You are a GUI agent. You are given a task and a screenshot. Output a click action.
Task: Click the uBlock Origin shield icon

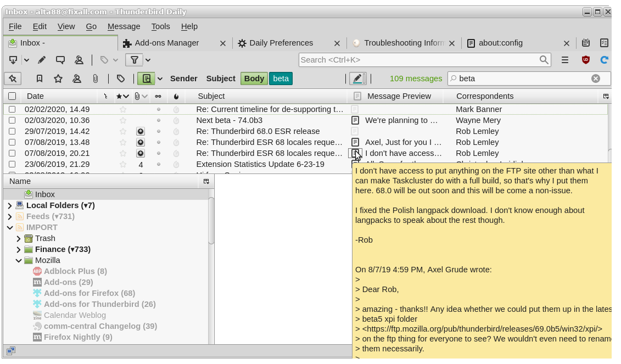pos(586,60)
